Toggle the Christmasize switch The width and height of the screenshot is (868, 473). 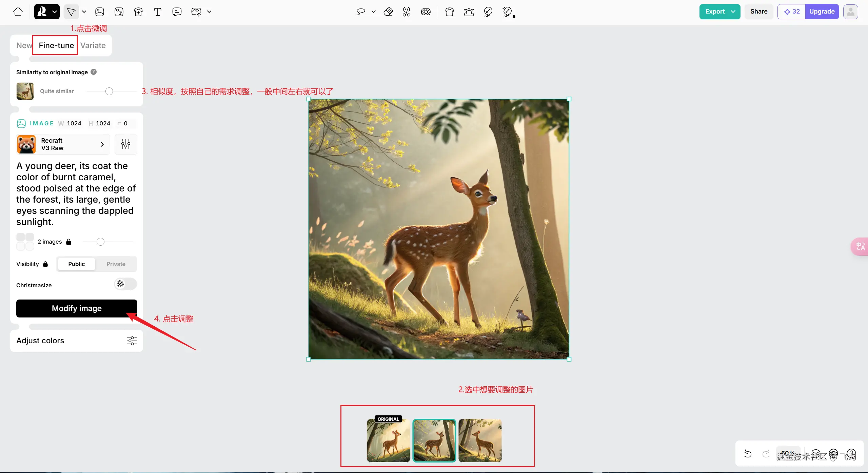(x=125, y=284)
